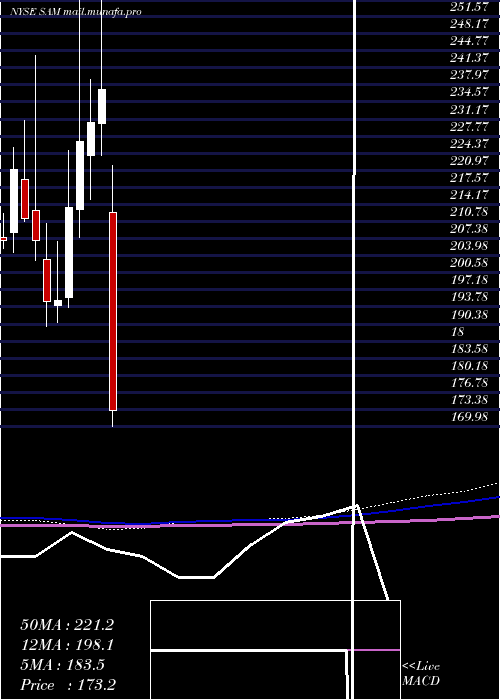
Task: Click the 217.57 price axis label
Action: pos(469,178)
